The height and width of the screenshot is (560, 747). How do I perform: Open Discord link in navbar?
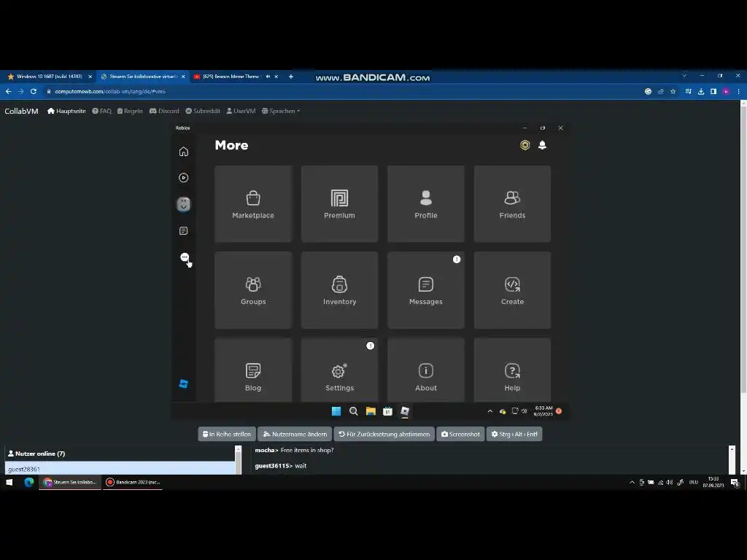coord(164,111)
